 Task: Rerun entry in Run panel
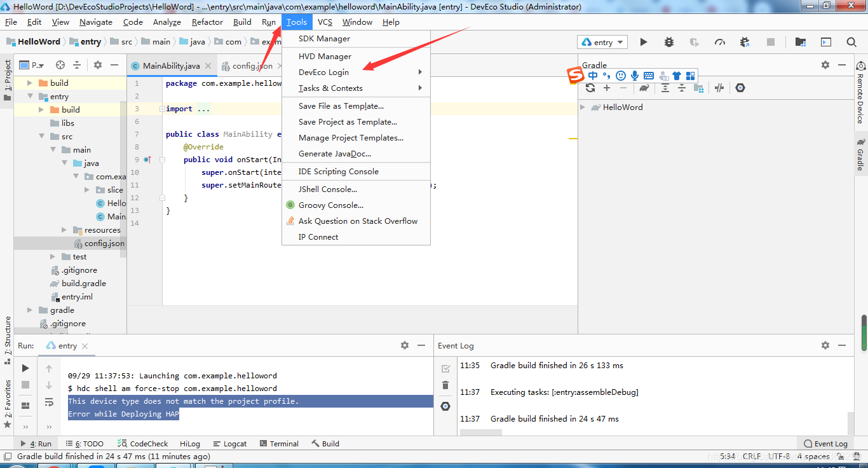tap(25, 368)
